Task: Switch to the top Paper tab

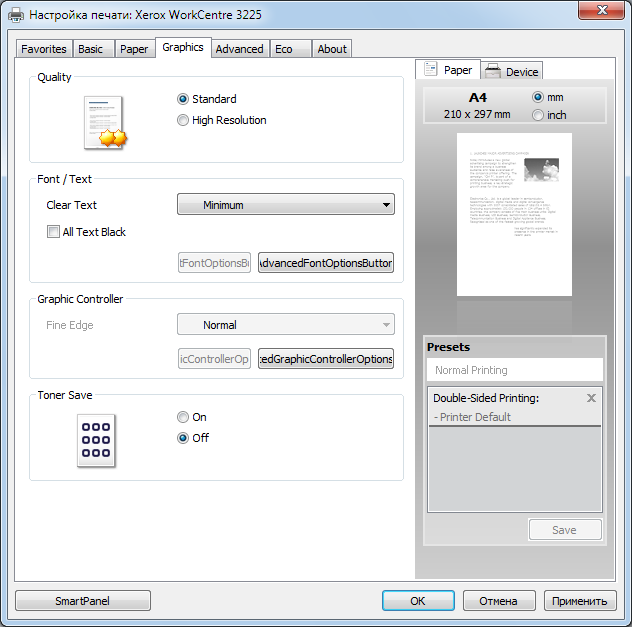Action: (x=135, y=49)
